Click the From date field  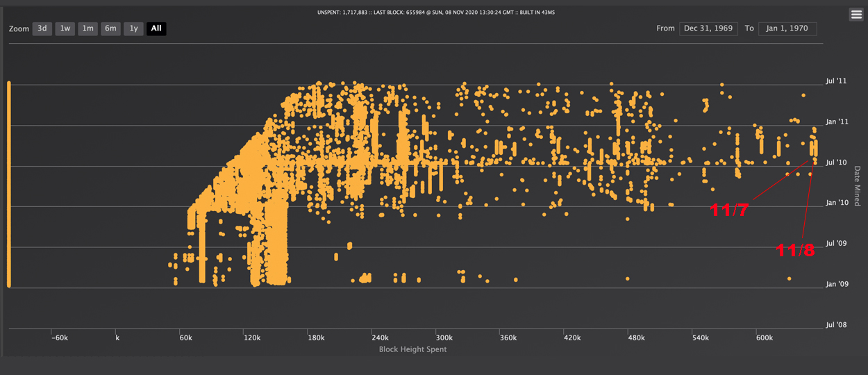(708, 28)
